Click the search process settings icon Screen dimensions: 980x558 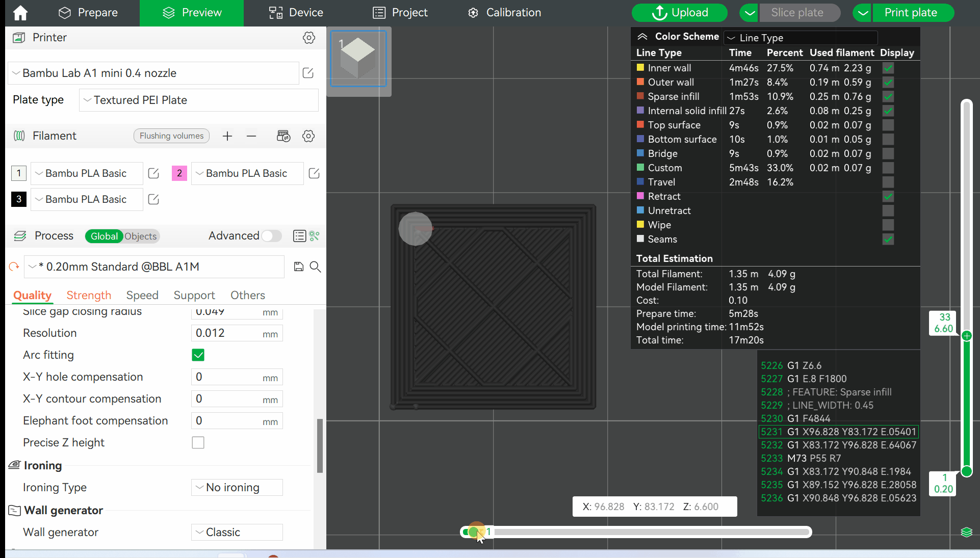tap(314, 267)
